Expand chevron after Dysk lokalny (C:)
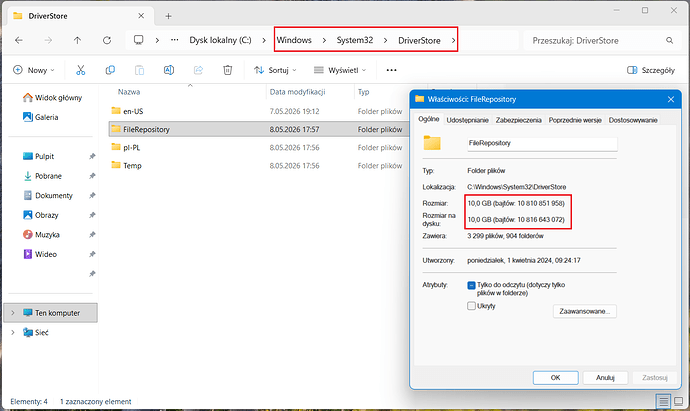The width and height of the screenshot is (690, 411). [x=264, y=40]
